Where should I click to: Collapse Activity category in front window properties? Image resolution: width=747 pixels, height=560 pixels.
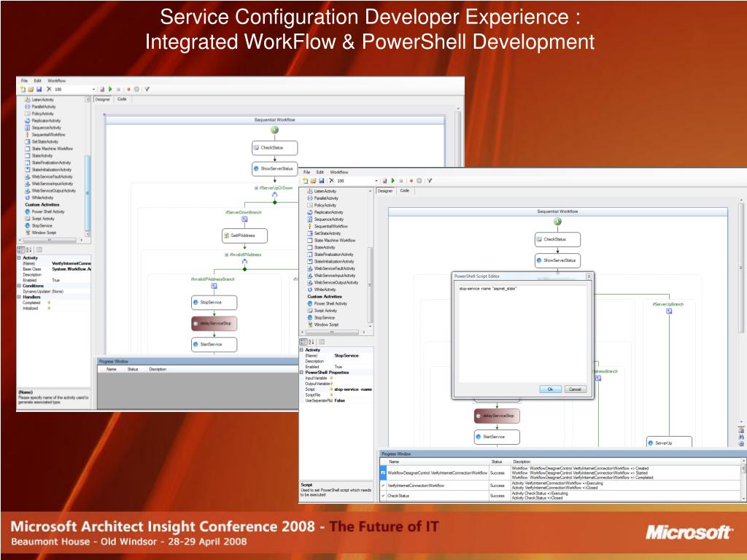pyautogui.click(x=301, y=349)
